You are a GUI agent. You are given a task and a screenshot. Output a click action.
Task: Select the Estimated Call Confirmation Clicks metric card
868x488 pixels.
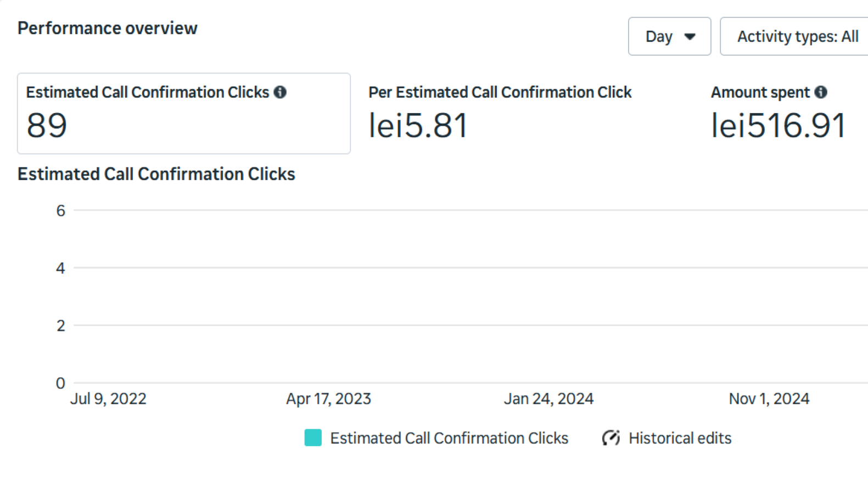[183, 114]
